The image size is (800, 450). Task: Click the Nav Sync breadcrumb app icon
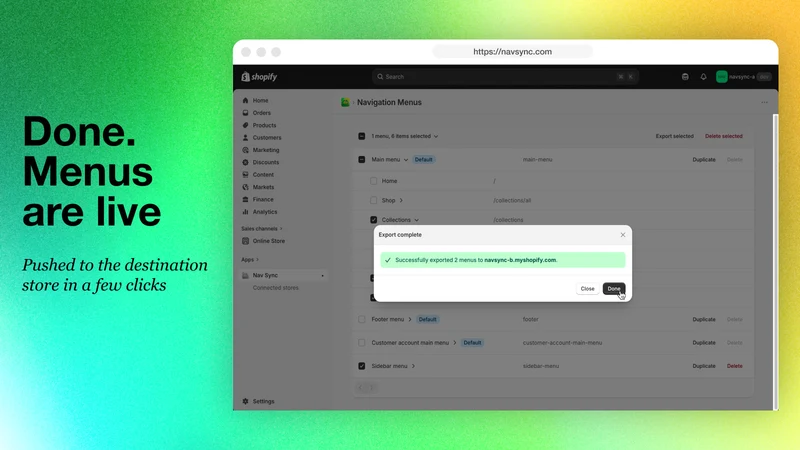(345, 103)
